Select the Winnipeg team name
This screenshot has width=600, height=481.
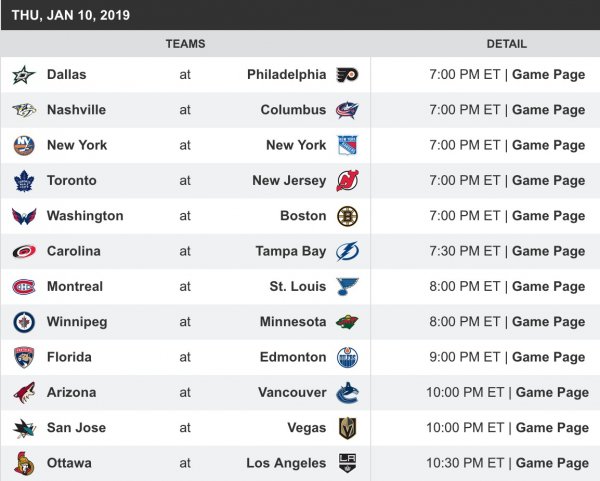[76, 322]
